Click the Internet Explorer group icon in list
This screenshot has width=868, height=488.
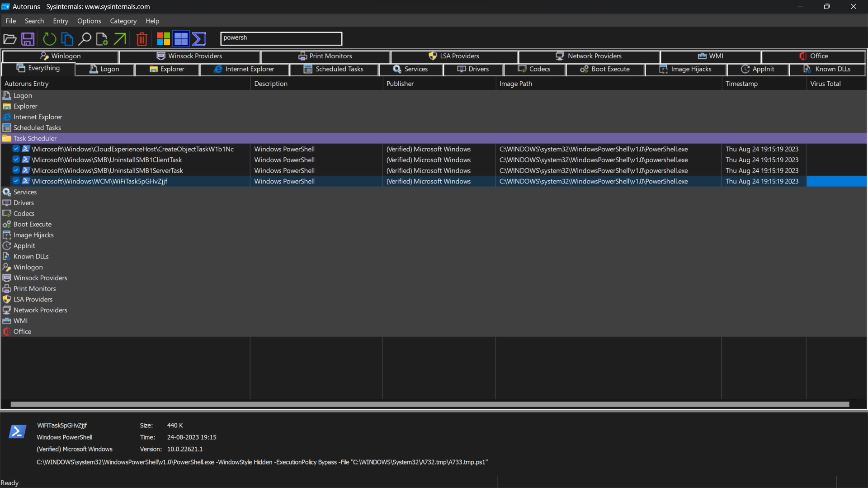tap(7, 117)
